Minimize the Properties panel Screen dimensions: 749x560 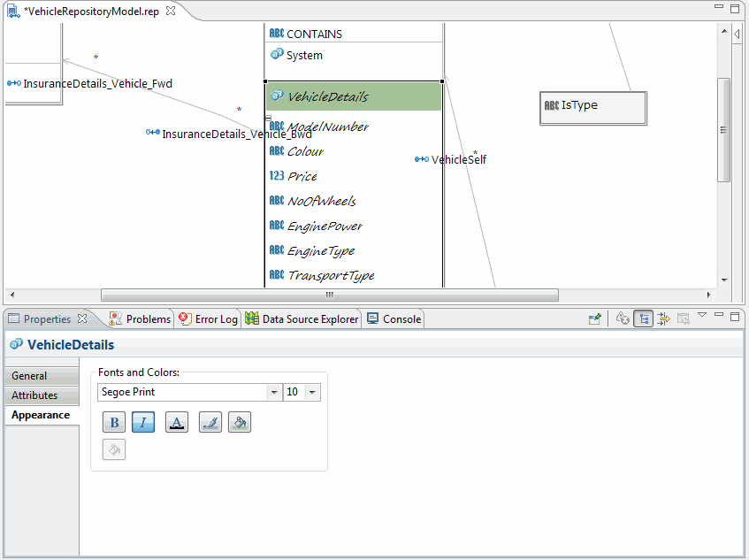[719, 314]
